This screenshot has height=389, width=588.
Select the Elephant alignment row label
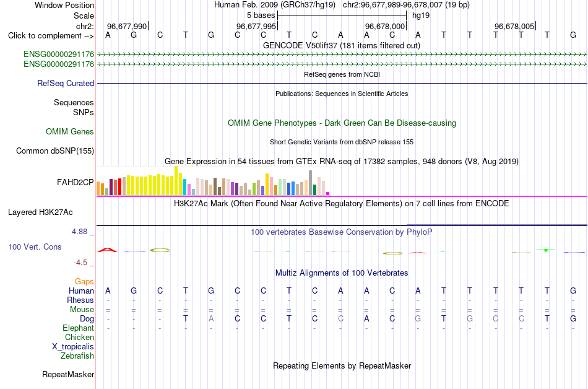(x=78, y=328)
